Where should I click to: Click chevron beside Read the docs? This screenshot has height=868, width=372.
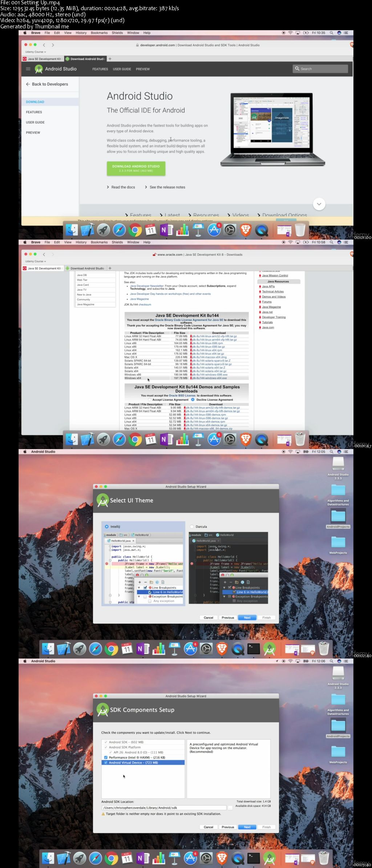(108, 187)
